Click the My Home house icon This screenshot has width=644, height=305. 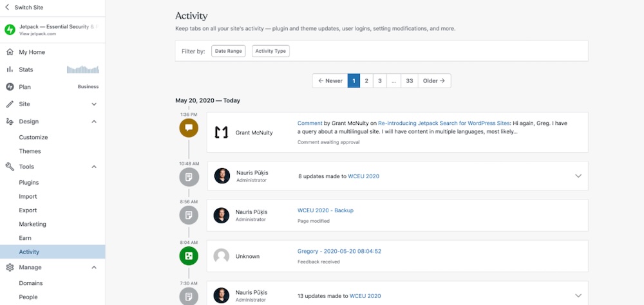point(10,52)
